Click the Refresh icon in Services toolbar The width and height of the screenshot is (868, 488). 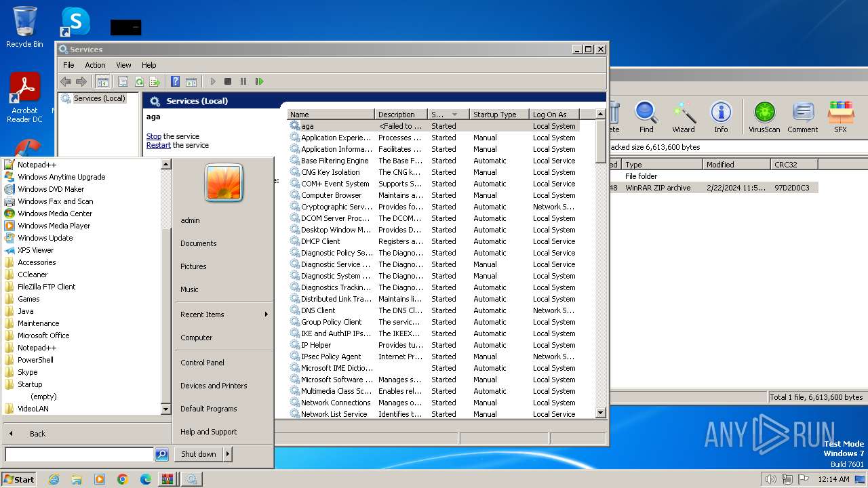(139, 81)
